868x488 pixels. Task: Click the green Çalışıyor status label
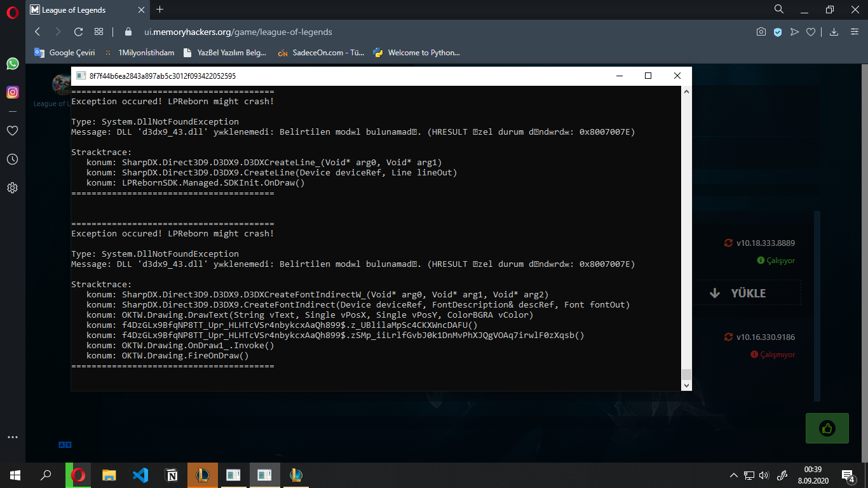pos(776,261)
